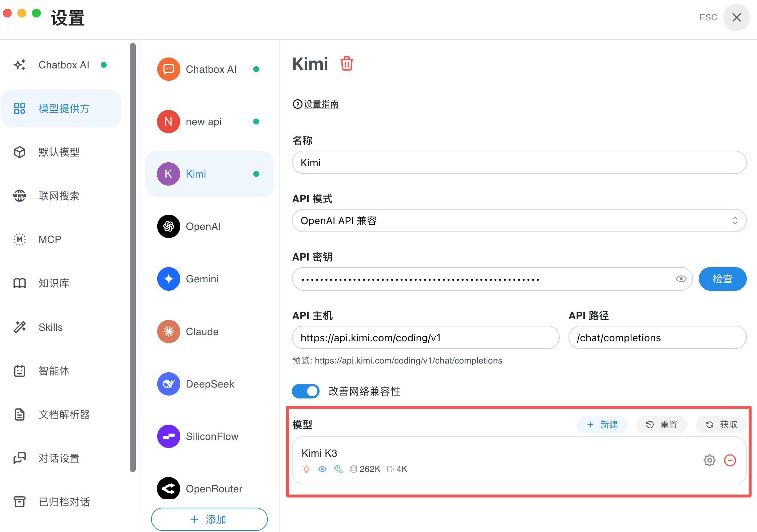Click the preview URL text

tap(397, 361)
